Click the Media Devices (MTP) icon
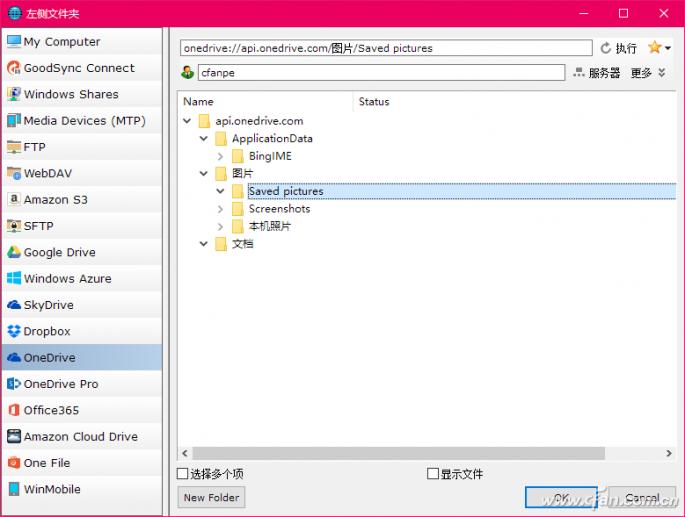Viewport: 685px width, 517px height. point(14,120)
